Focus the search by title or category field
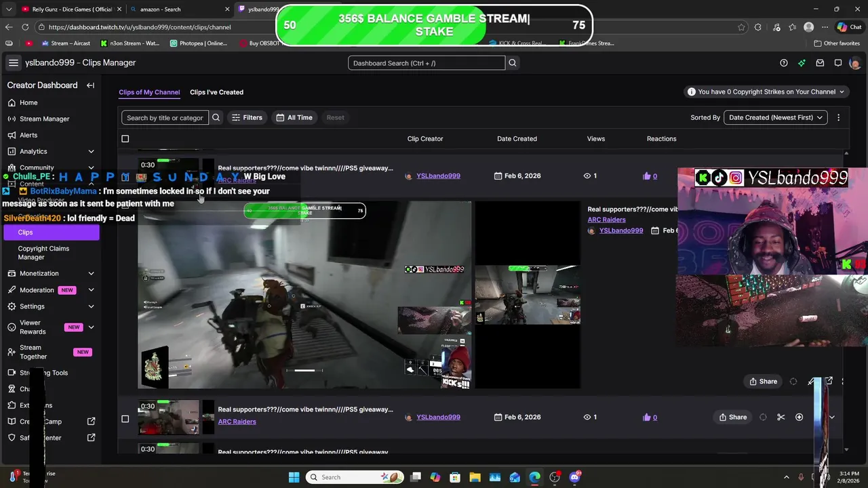The width and height of the screenshot is (868, 488). coord(165,117)
